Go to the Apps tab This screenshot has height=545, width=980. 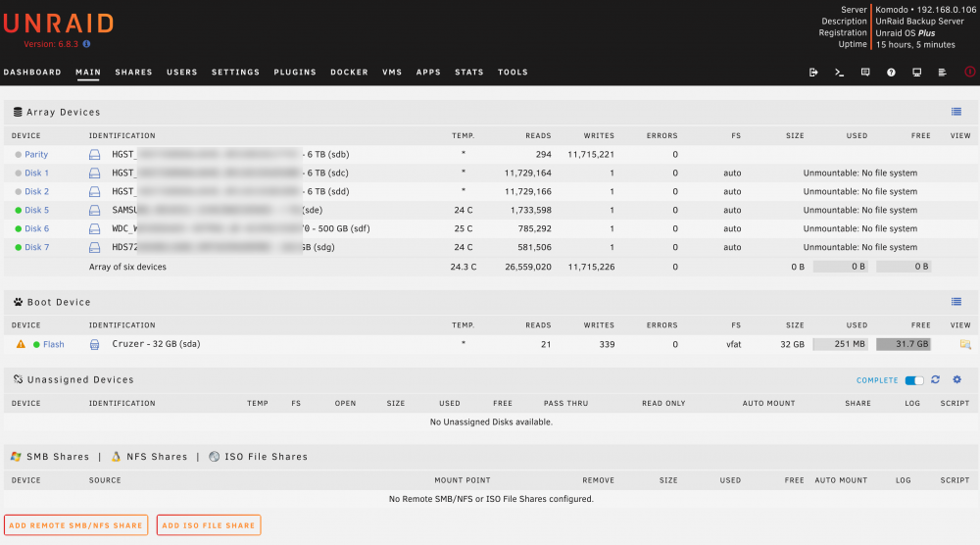429,73
